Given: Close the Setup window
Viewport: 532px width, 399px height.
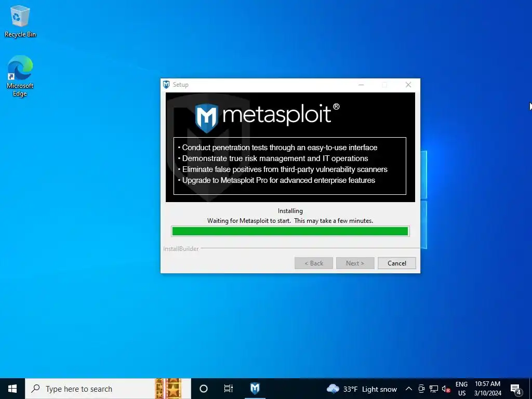Looking at the screenshot, I should [x=408, y=85].
